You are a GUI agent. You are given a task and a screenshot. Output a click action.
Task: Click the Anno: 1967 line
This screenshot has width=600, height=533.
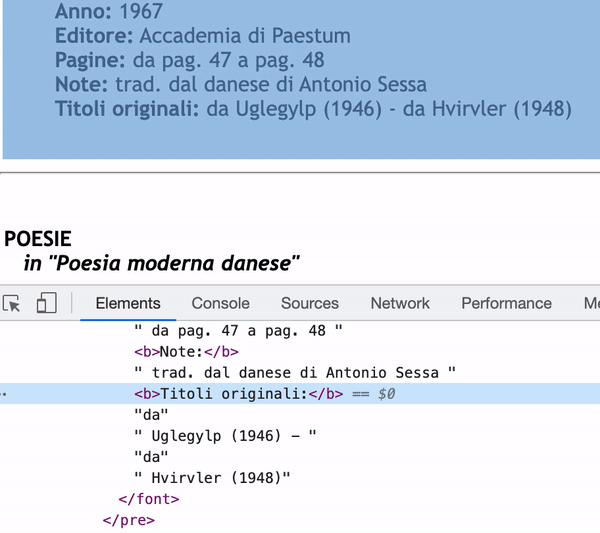coord(109,11)
